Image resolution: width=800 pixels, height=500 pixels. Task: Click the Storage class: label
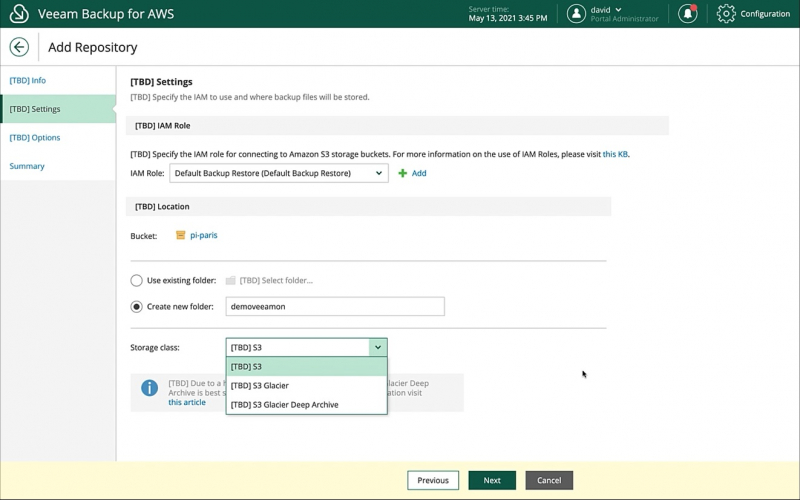pyautogui.click(x=155, y=348)
